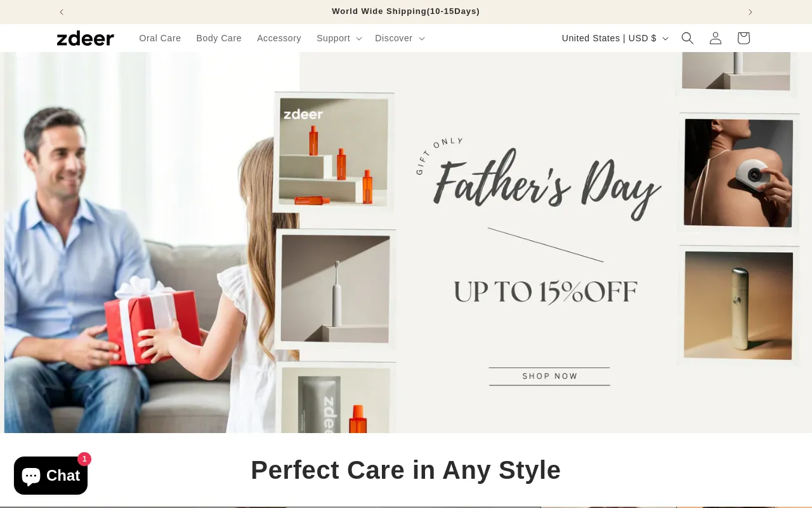Open the search magnifier icon
The image size is (812, 508).
pyautogui.click(x=688, y=38)
